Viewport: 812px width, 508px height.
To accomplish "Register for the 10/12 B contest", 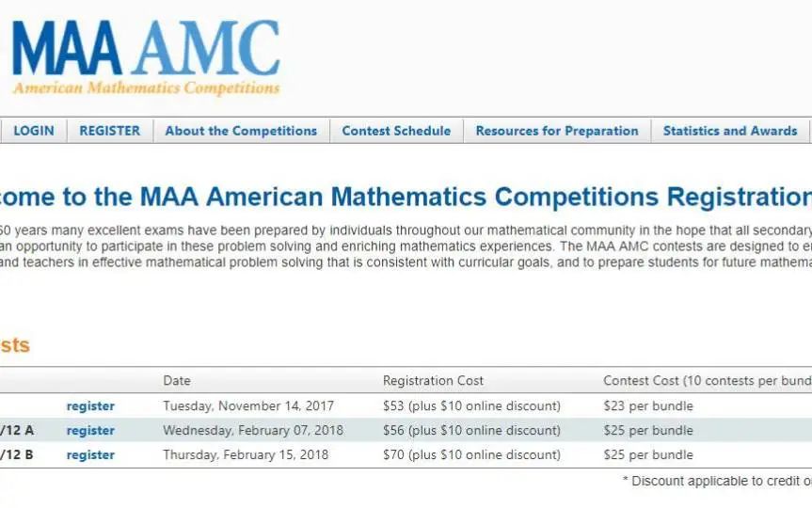I will [90, 454].
